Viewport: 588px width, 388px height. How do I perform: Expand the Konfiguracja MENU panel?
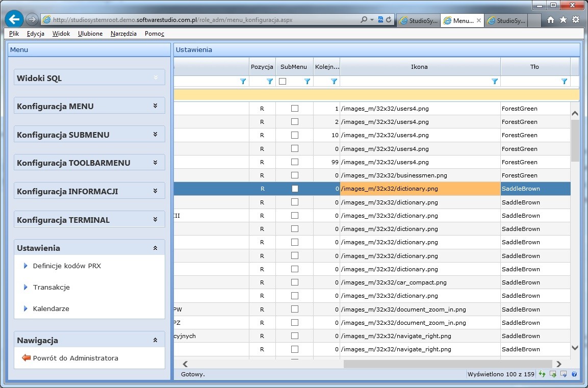point(155,106)
